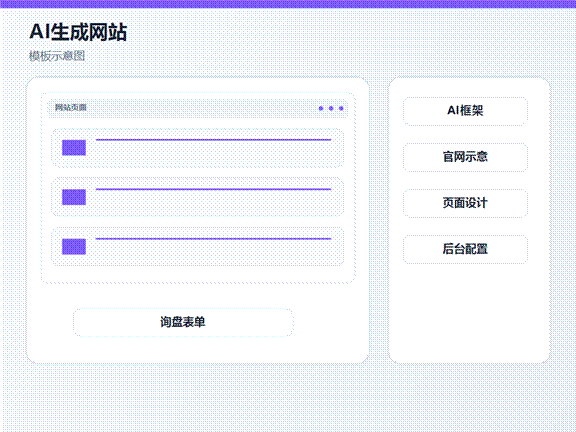Viewport: 576px width, 432px height.
Task: Open the 官网示意 option
Action: pyautogui.click(x=465, y=157)
